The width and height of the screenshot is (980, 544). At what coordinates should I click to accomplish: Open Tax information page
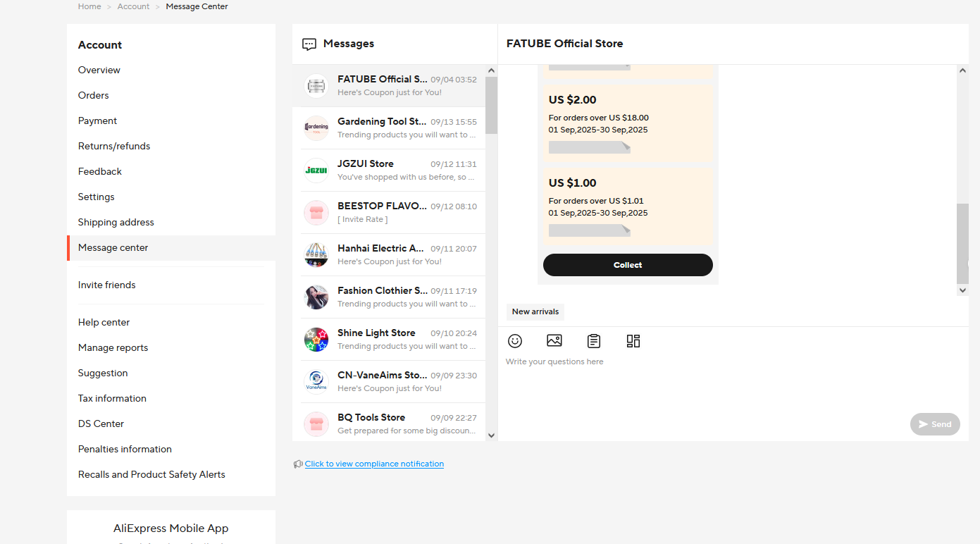click(113, 398)
